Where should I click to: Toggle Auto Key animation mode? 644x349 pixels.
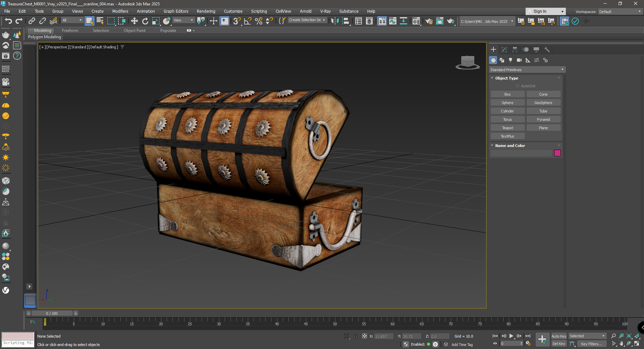click(558, 336)
